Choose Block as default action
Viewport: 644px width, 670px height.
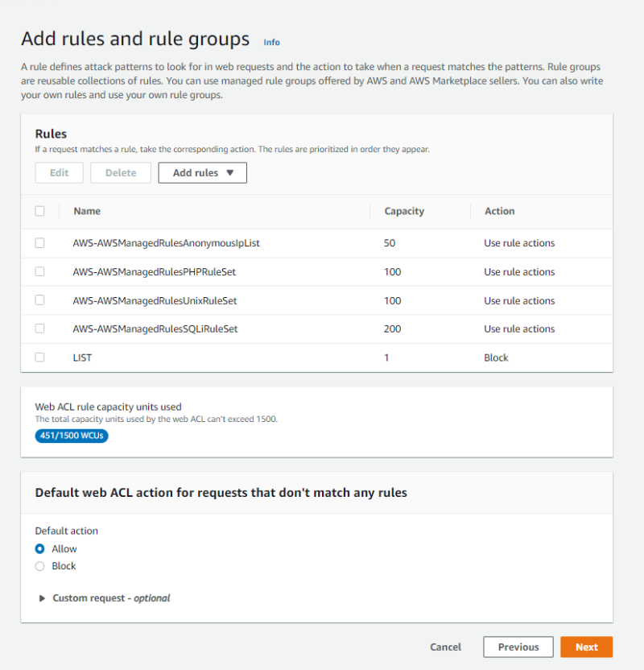click(x=40, y=566)
